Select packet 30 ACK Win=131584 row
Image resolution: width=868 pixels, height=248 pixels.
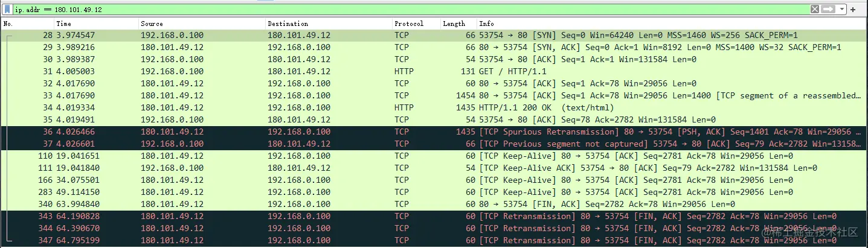(x=434, y=60)
